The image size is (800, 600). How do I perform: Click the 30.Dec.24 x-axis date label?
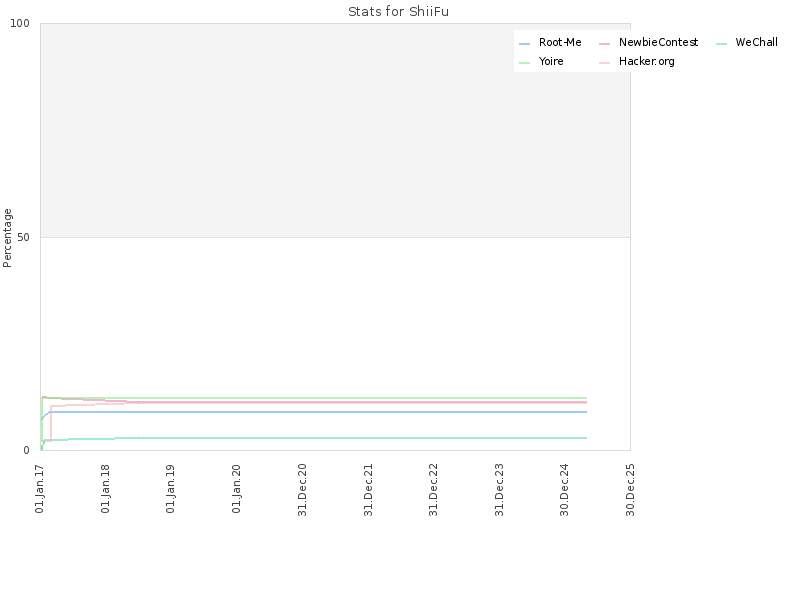(564, 490)
